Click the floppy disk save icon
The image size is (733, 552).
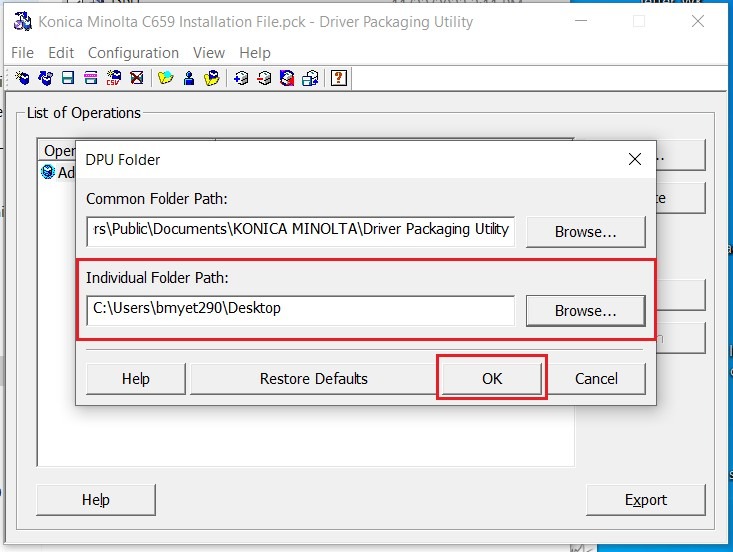coord(68,78)
